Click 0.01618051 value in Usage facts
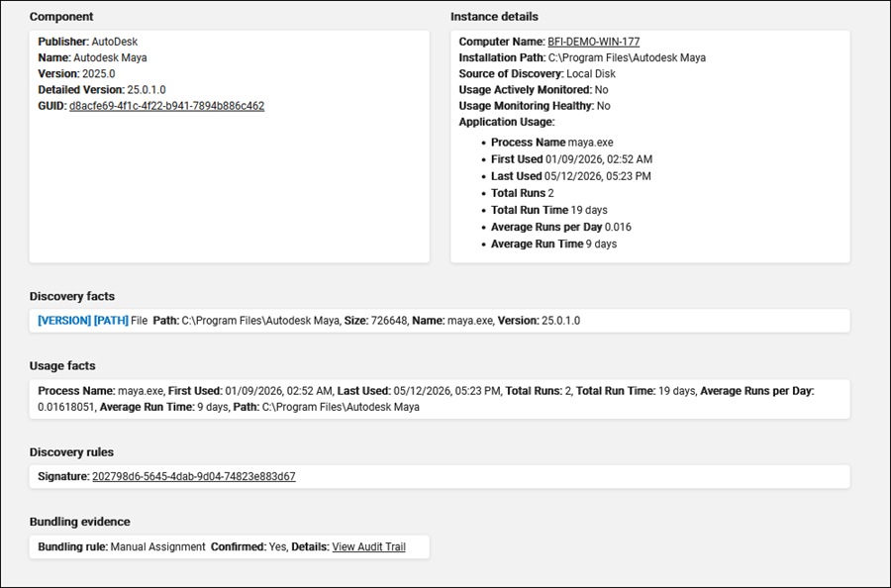This screenshot has height=588, width=891. [67, 407]
